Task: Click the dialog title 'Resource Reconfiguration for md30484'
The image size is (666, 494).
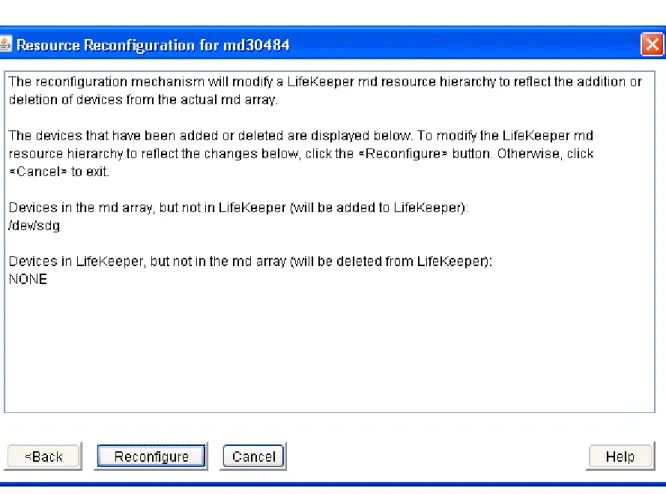Action: [153, 45]
